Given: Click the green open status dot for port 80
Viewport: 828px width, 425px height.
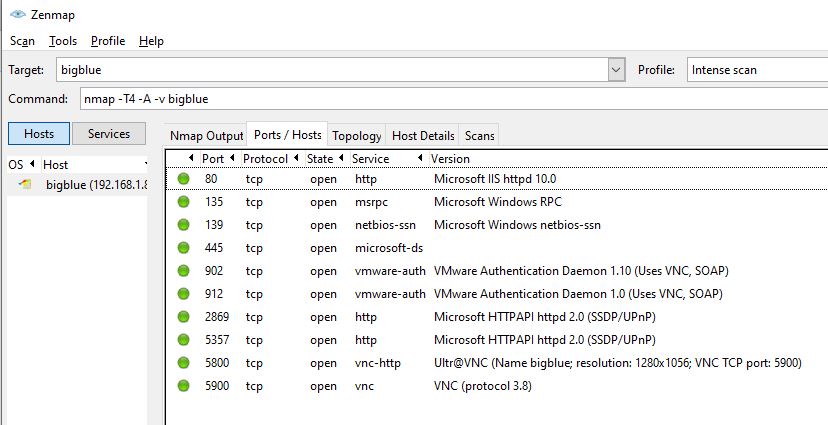Looking at the screenshot, I should [x=183, y=178].
